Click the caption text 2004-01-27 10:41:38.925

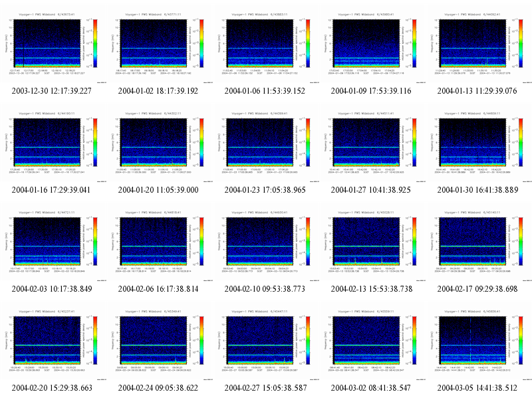tap(371, 190)
